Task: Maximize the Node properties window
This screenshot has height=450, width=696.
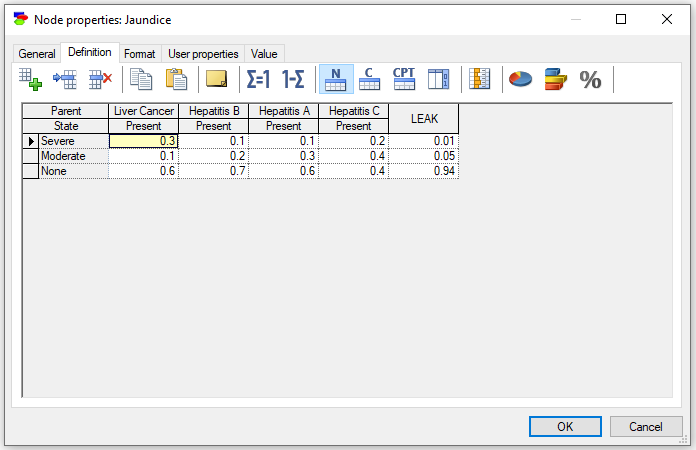Action: 621,19
